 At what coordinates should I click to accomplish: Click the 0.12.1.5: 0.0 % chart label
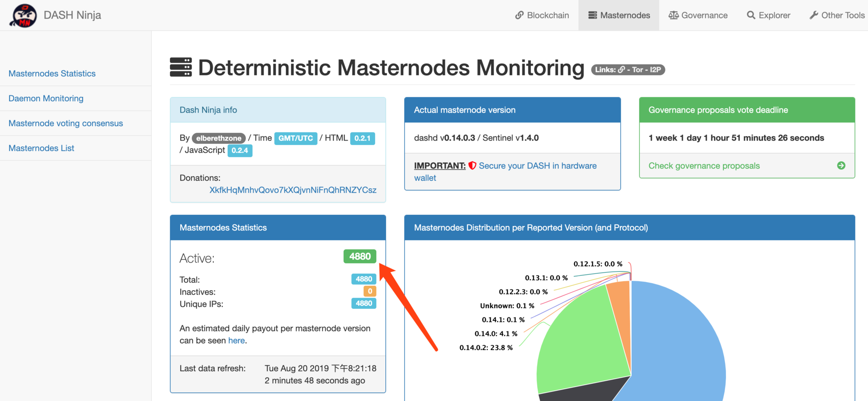pyautogui.click(x=598, y=264)
